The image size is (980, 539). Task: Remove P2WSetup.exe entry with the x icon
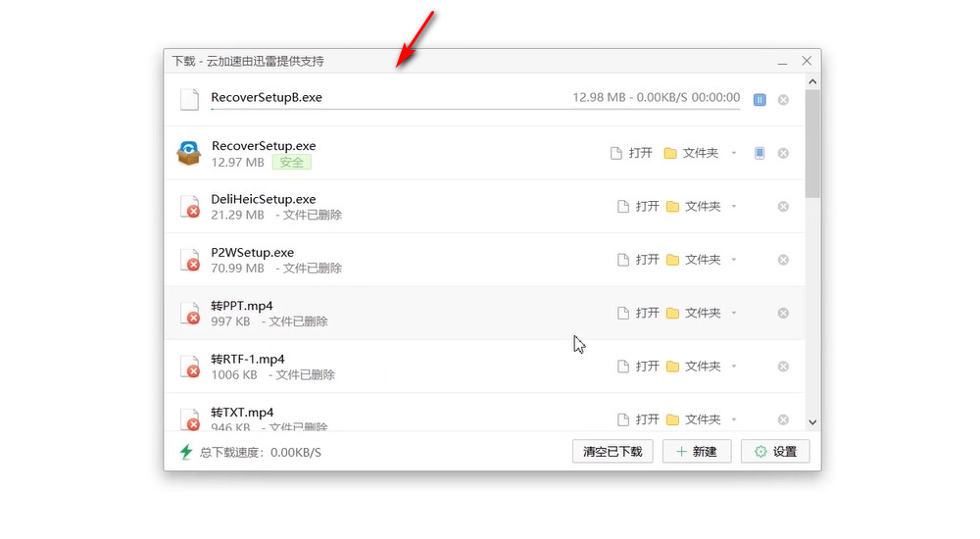pos(783,260)
